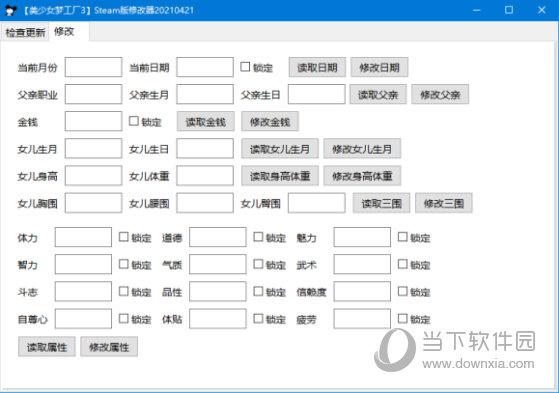This screenshot has height=393, width=559.
Task: Lock the 智力 value with its checkbox
Action: [124, 264]
